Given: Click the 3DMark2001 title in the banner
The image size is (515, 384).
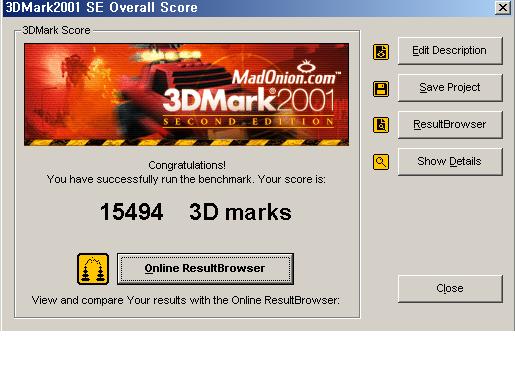Looking at the screenshot, I should coord(249,100).
